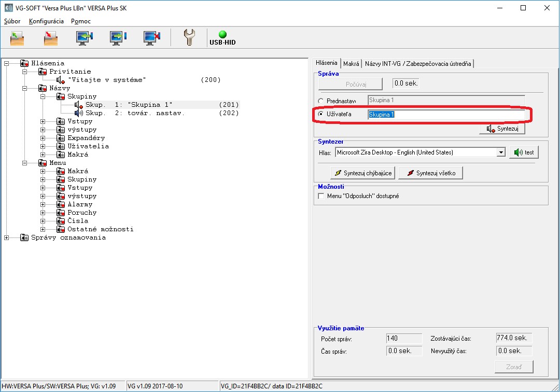This screenshot has height=392, width=560.
Task: Click the monitor icon with red X
Action: pyautogui.click(x=152, y=37)
